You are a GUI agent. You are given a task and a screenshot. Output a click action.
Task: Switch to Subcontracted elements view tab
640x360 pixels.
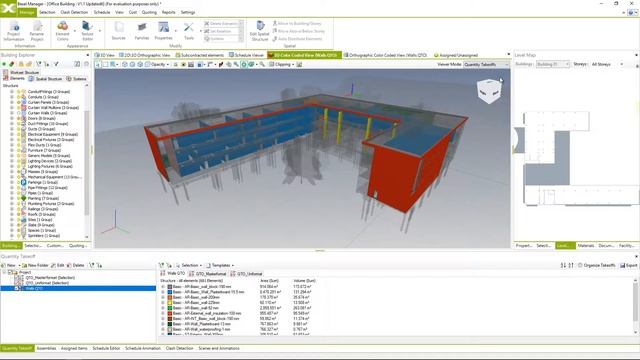[200, 55]
